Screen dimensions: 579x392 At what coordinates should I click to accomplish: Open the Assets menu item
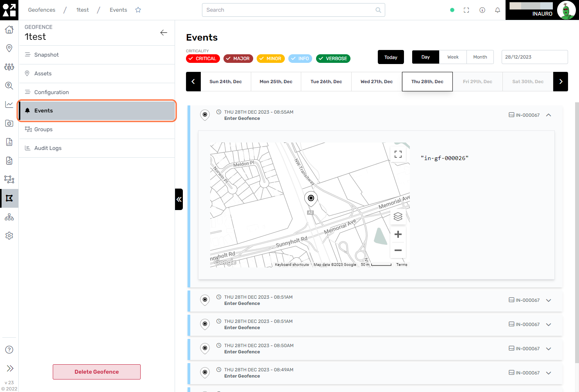pyautogui.click(x=97, y=74)
